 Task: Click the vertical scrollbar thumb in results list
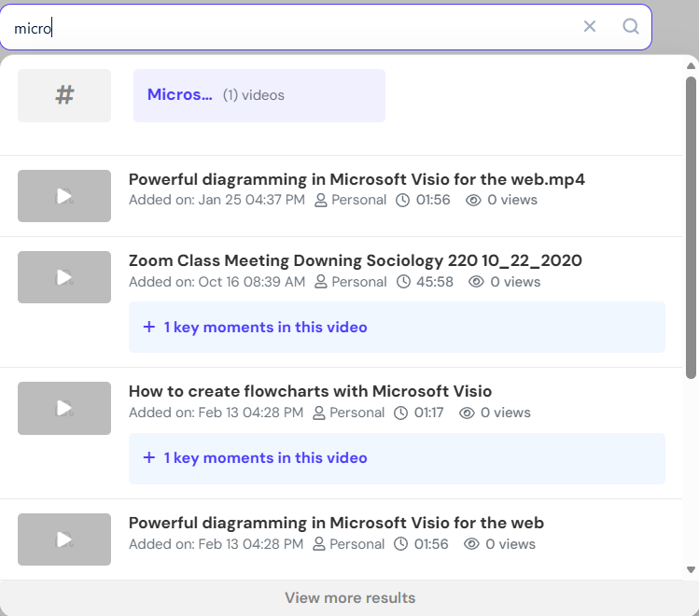click(x=691, y=228)
